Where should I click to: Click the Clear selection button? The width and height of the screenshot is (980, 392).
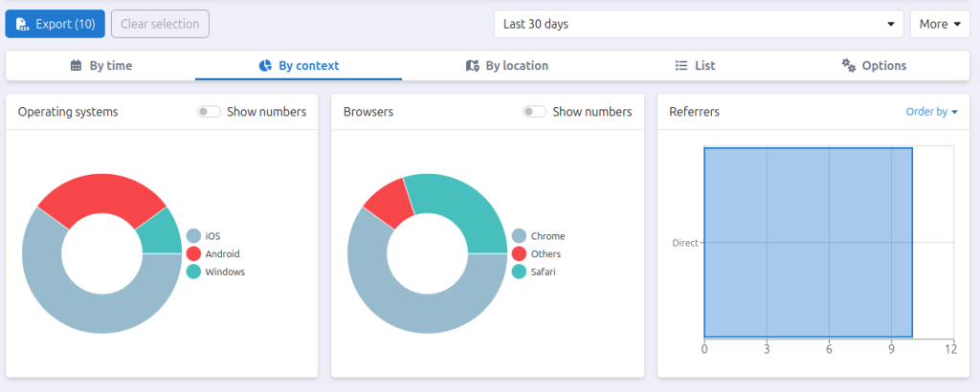tap(160, 24)
